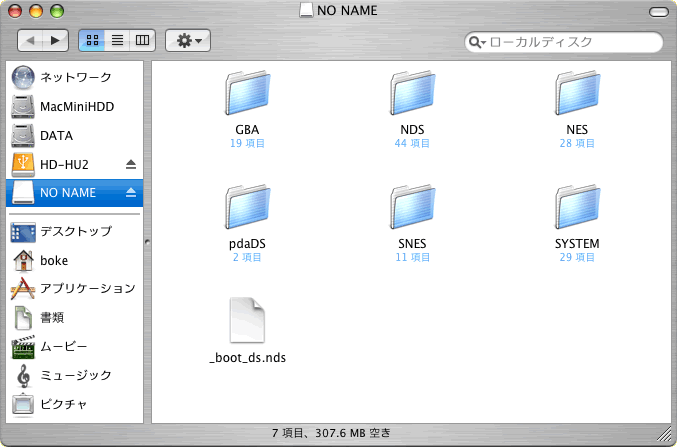Screen dimensions: 677x447
Task: Click the ミュージック note icon
Action: (24, 376)
